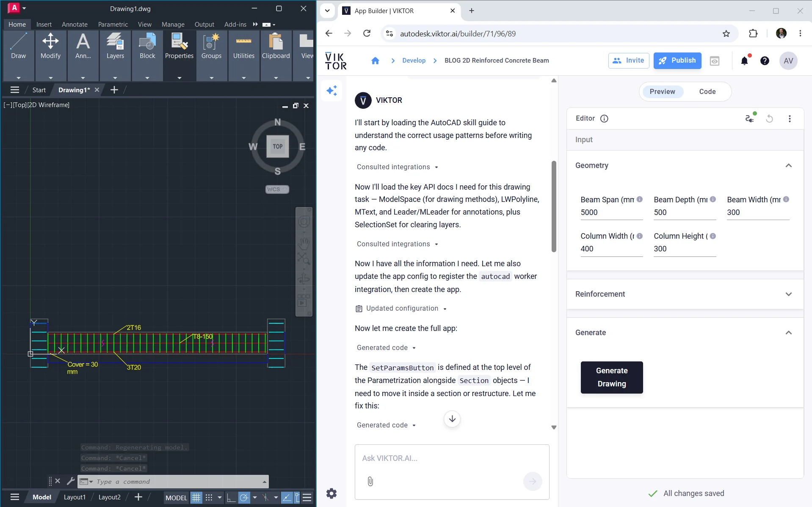Go to VIKTOR home via house icon

click(x=375, y=61)
